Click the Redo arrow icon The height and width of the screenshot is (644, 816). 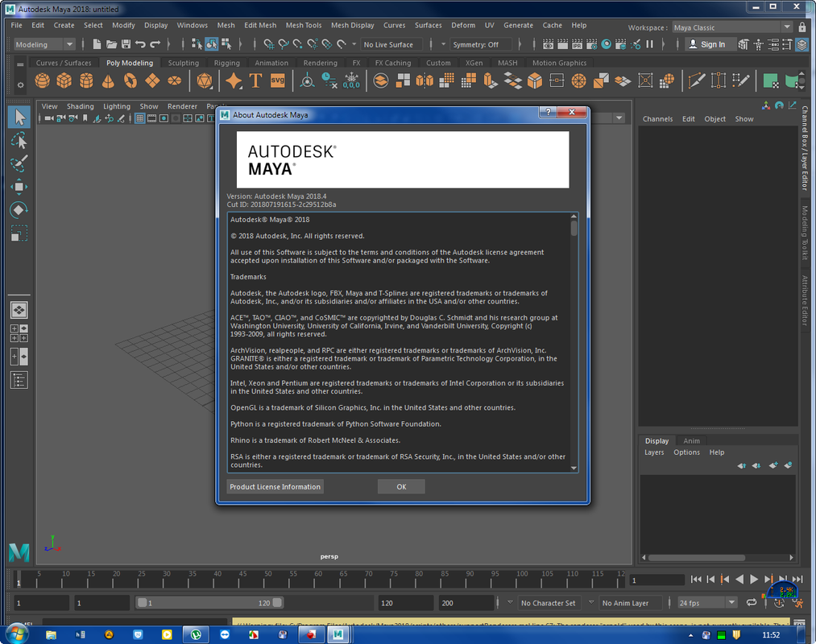tap(155, 44)
